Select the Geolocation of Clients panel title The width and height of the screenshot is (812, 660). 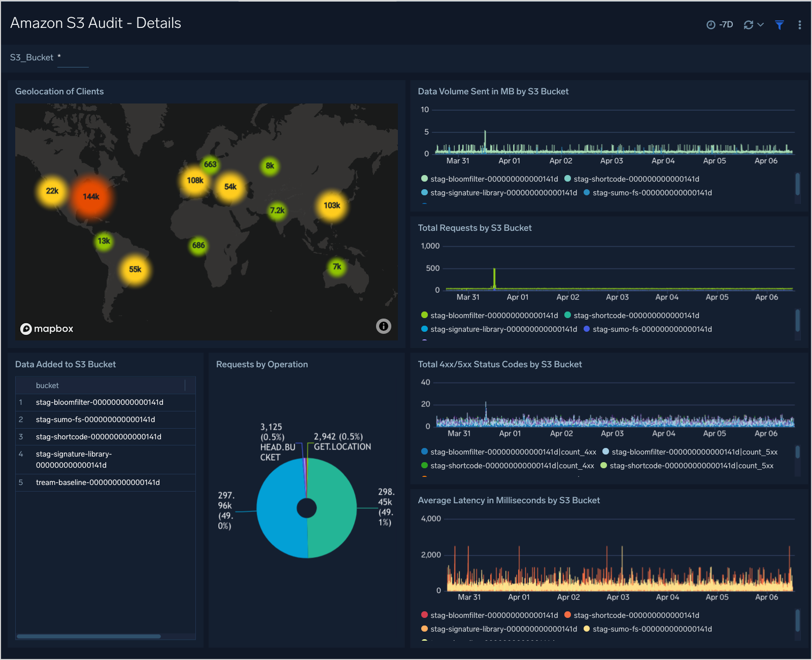[59, 91]
